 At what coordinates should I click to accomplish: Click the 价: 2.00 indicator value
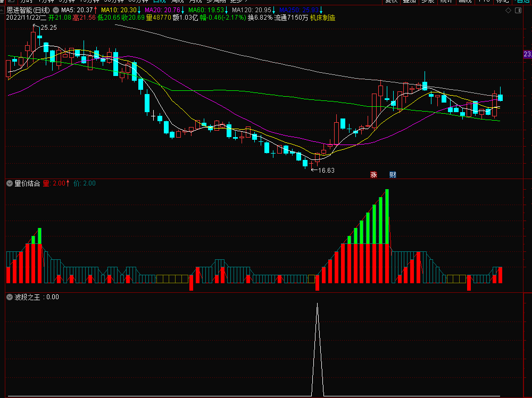point(85,183)
